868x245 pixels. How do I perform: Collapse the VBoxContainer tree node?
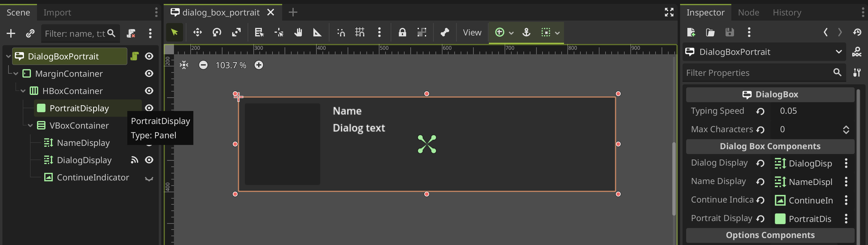point(30,126)
